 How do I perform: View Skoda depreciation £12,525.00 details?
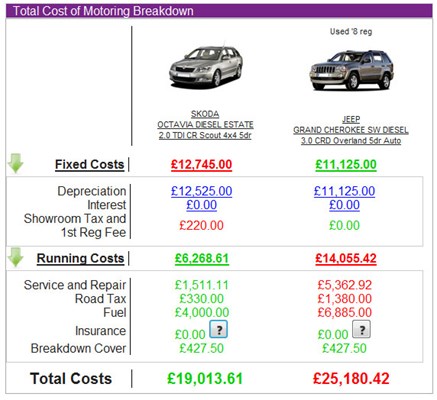tap(201, 191)
